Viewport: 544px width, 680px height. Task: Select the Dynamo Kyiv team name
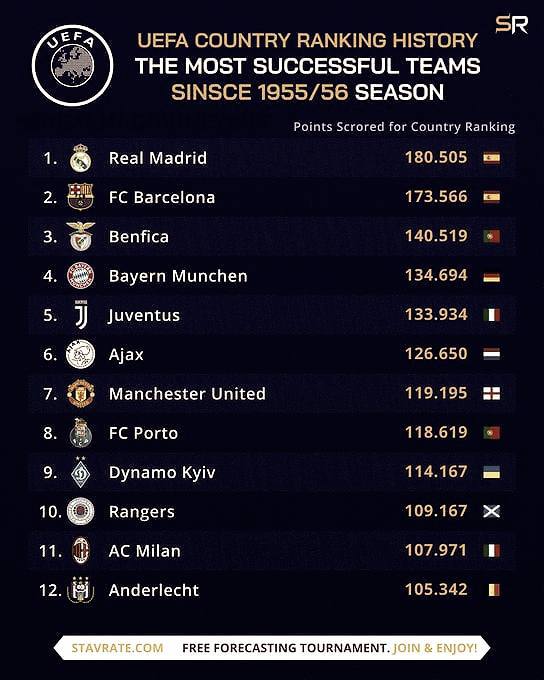point(162,472)
